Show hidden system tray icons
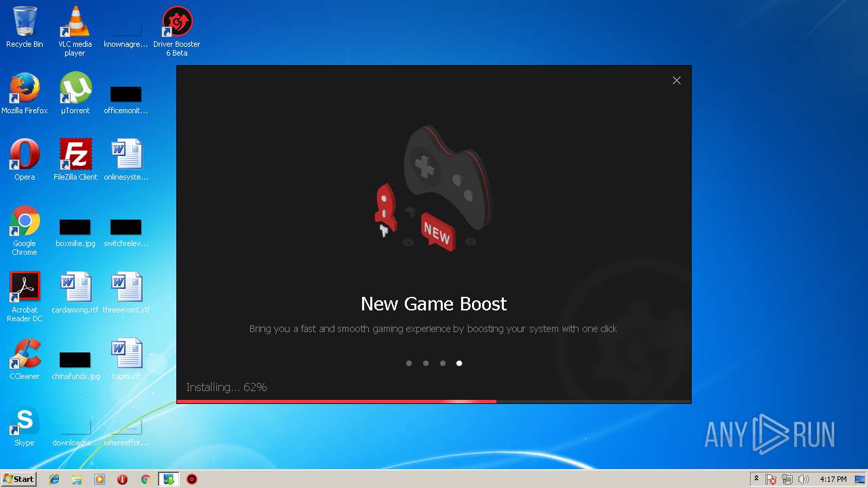Screen dimensions: 868x488 (756, 479)
